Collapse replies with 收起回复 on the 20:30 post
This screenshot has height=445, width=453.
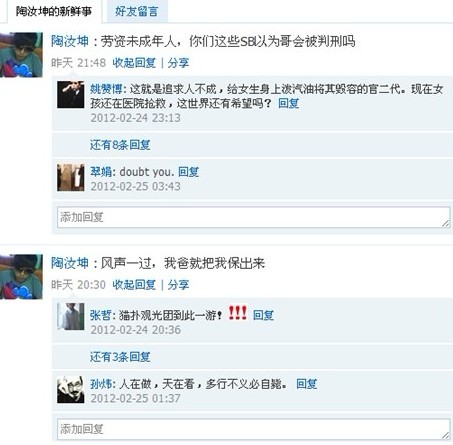(x=134, y=285)
